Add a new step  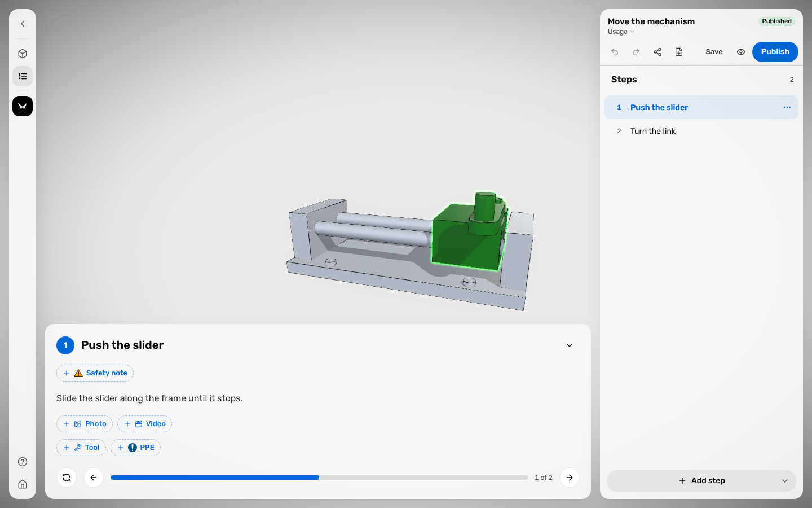[x=701, y=481]
